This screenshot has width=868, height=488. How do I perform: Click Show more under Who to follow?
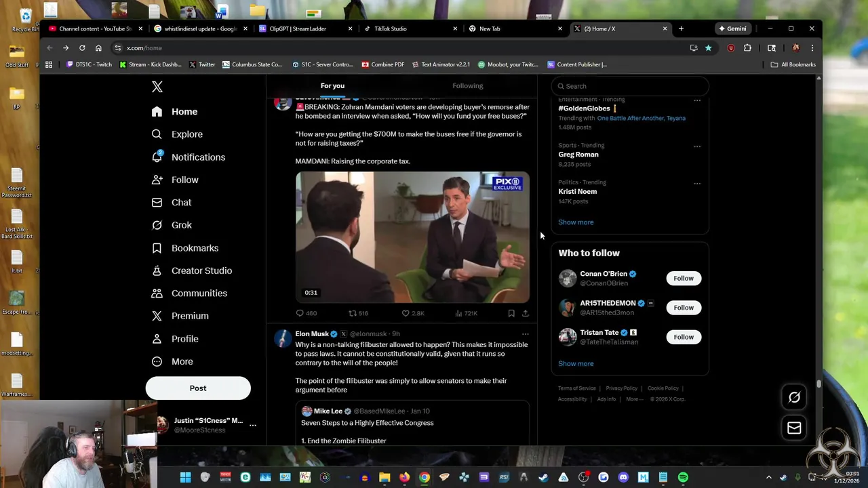pos(576,364)
